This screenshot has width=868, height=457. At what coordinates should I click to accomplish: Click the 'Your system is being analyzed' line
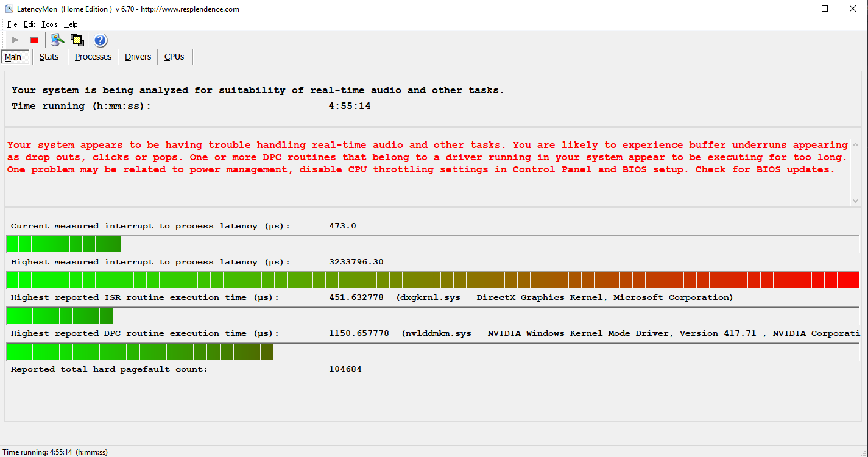click(258, 90)
